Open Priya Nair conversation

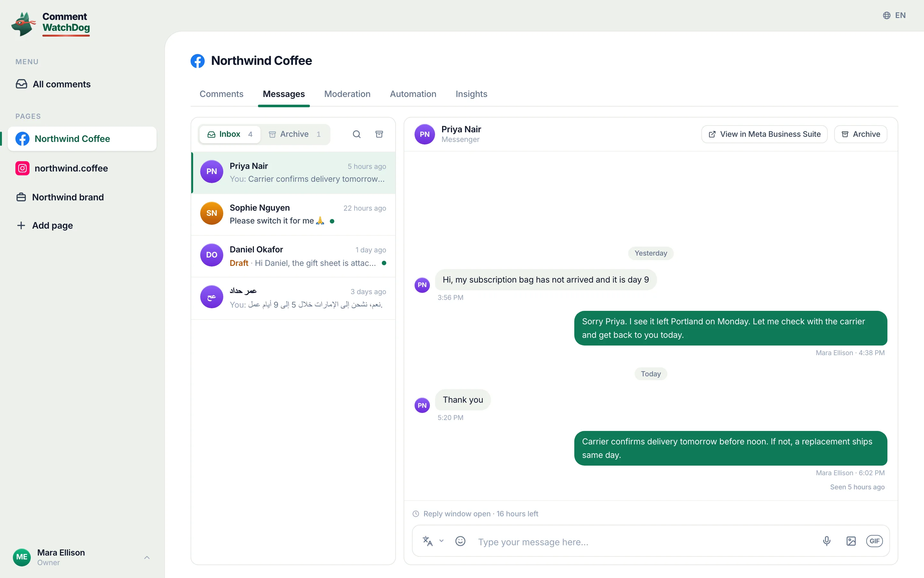click(x=293, y=172)
